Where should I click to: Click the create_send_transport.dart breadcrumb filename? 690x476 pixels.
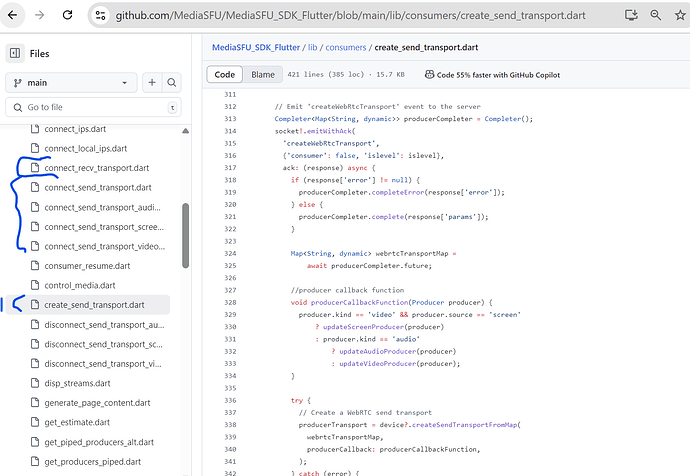click(x=426, y=48)
